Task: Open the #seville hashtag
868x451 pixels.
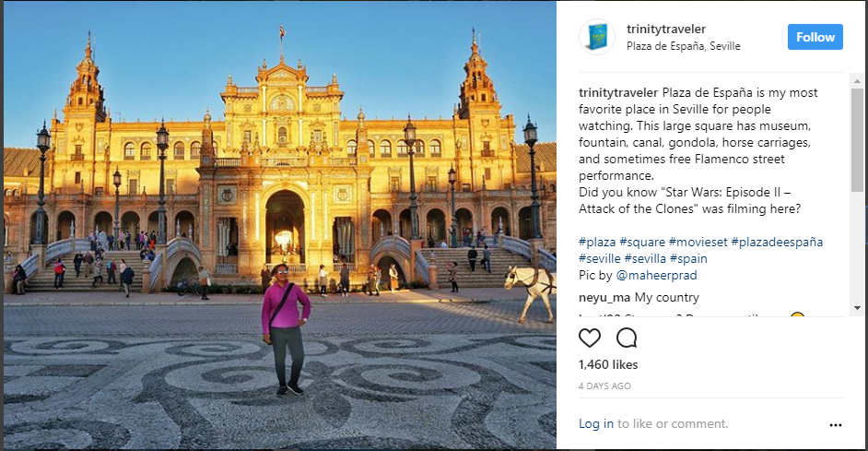Action: pyautogui.click(x=600, y=258)
